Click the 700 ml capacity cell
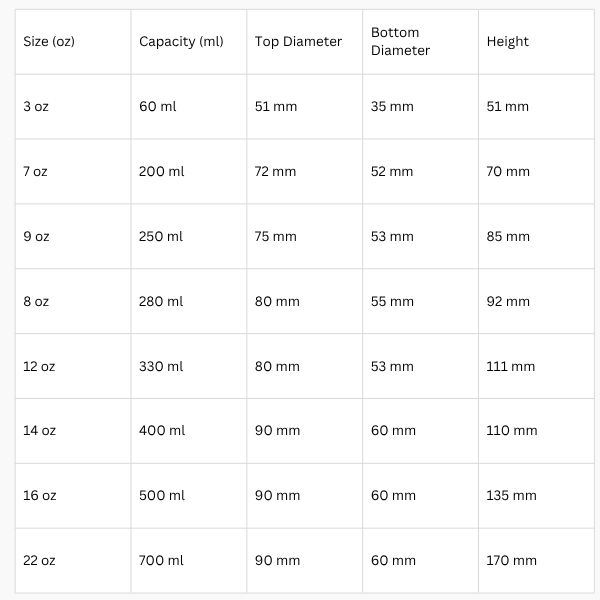The height and width of the screenshot is (600, 600). [189, 561]
